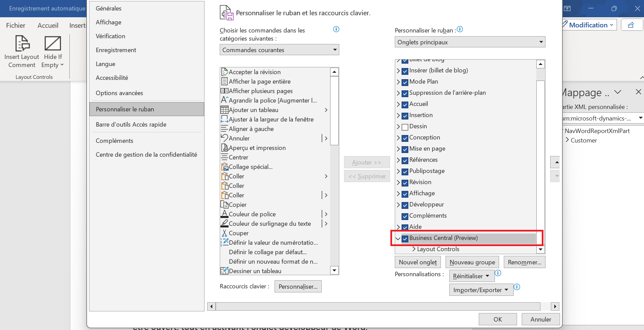This screenshot has width=644, height=330.
Task: Expand the Customer node in XML tree
Action: (x=567, y=140)
